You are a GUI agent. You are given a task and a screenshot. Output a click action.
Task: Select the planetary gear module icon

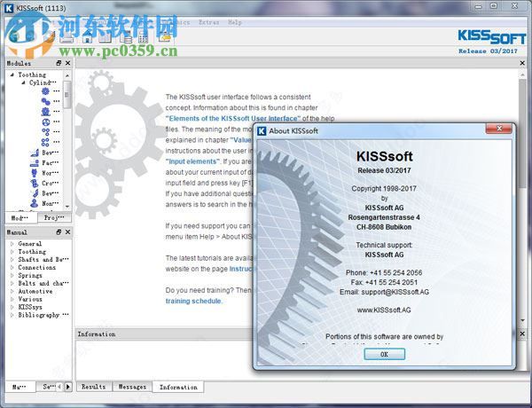pos(45,122)
